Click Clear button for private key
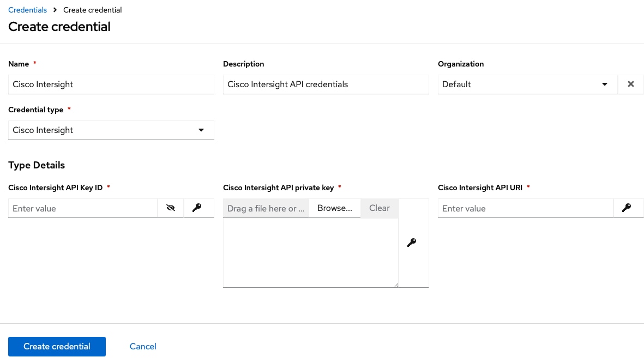Image resolution: width=644 pixels, height=363 pixels. click(x=380, y=208)
